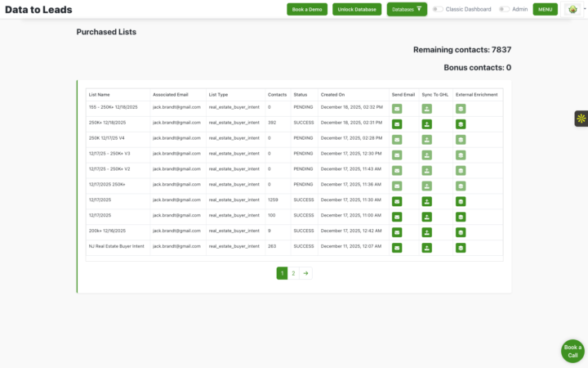Send email for the 100-contact 12/17/2025 list

397,216
